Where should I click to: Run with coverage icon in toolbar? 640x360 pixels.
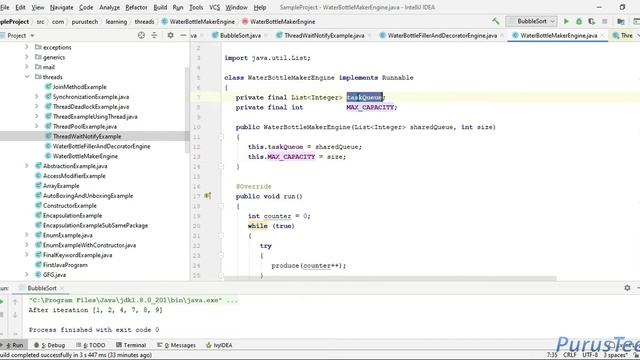[x=591, y=21]
